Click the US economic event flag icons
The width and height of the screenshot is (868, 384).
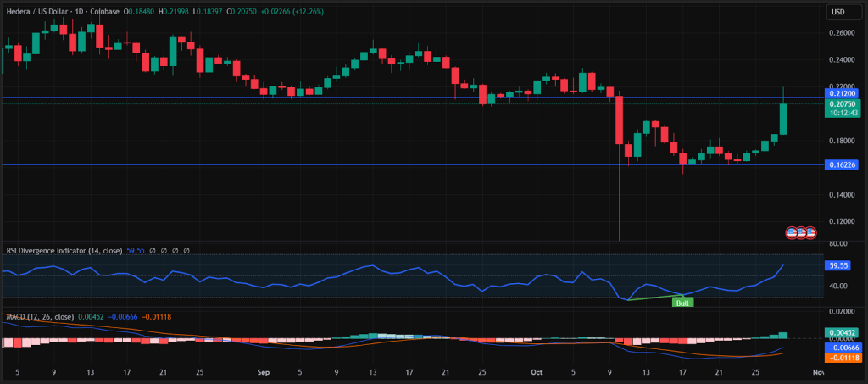[x=801, y=231]
